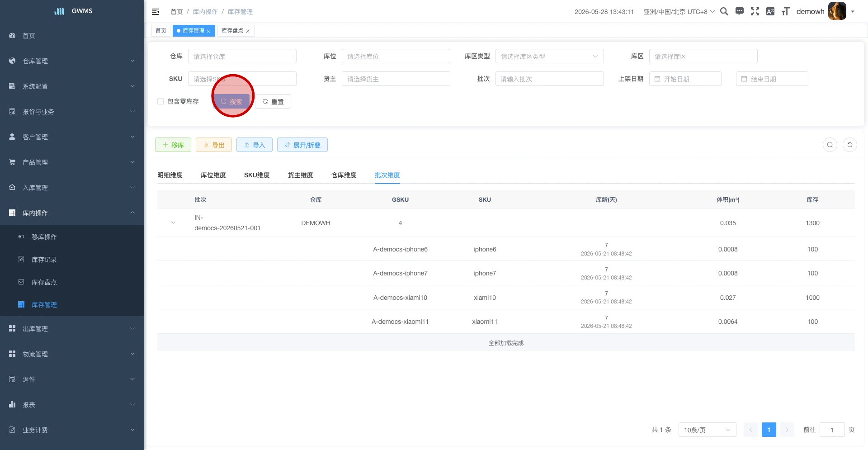Click the 业务计费 edit icon
Viewport: 868px width, 450px height.
coord(12,430)
